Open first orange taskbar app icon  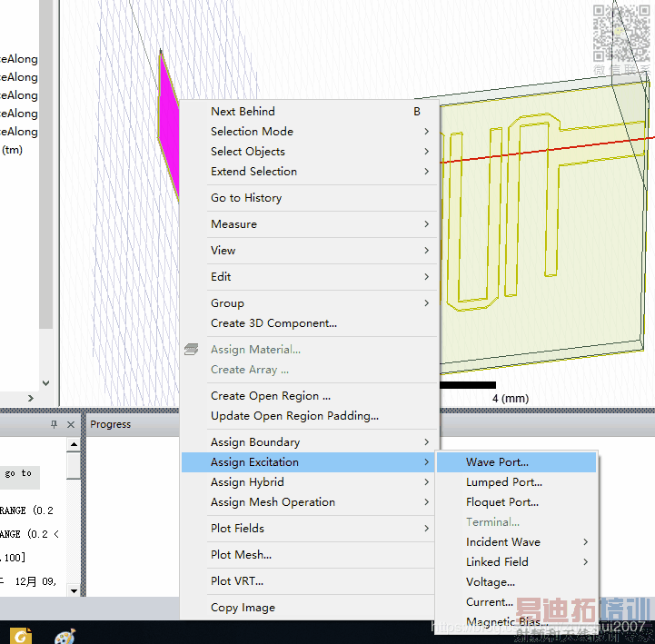coord(21,636)
